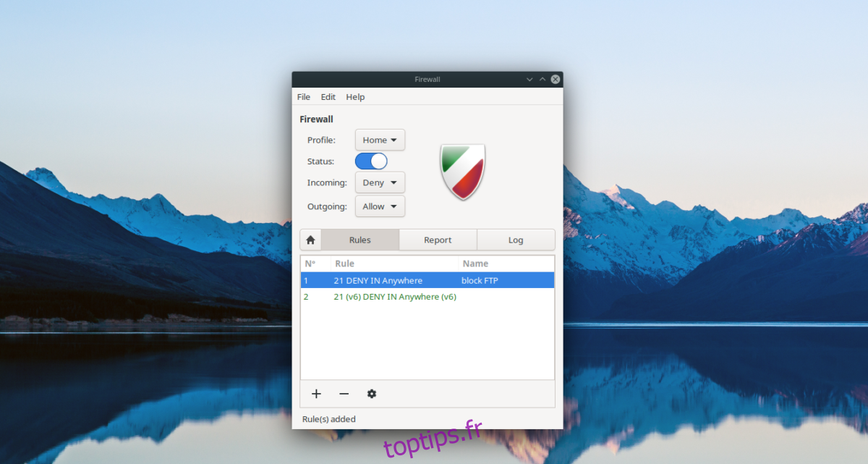Viewport: 868px width, 464px height.
Task: Open the Help menu
Action: 355,97
